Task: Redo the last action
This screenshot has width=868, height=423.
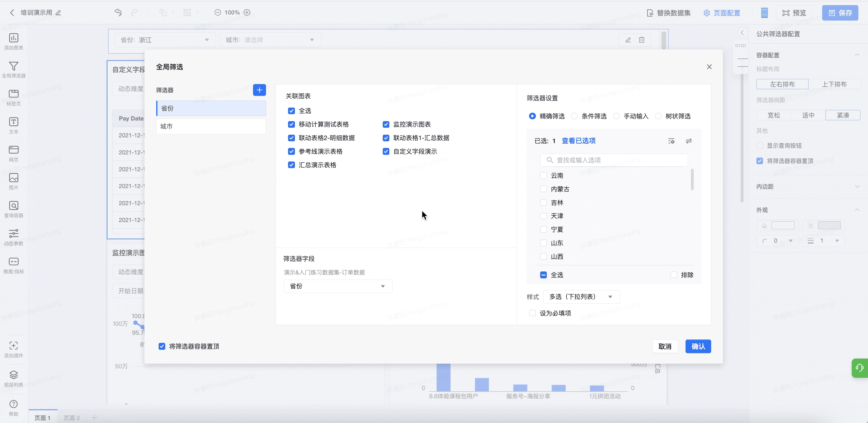Action: [x=135, y=12]
